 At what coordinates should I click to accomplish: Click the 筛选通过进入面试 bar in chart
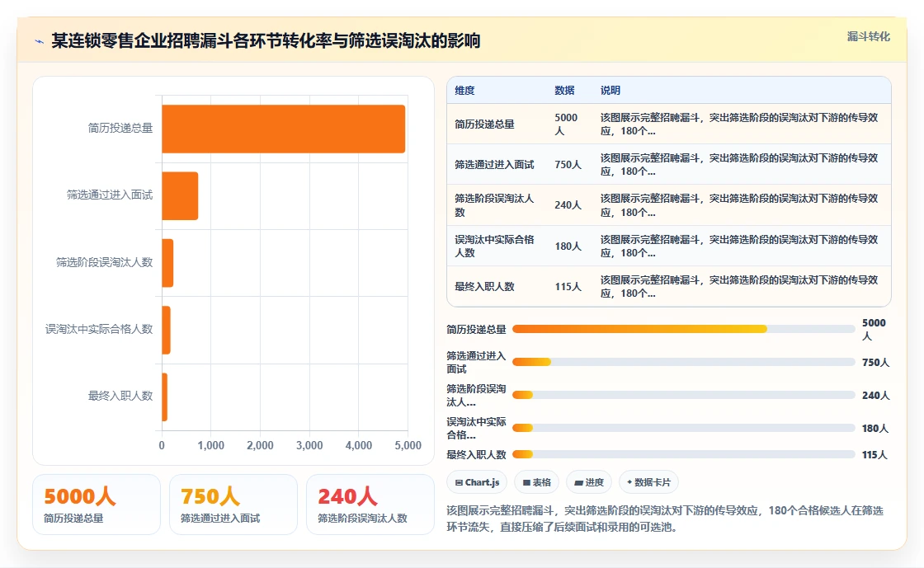point(180,196)
